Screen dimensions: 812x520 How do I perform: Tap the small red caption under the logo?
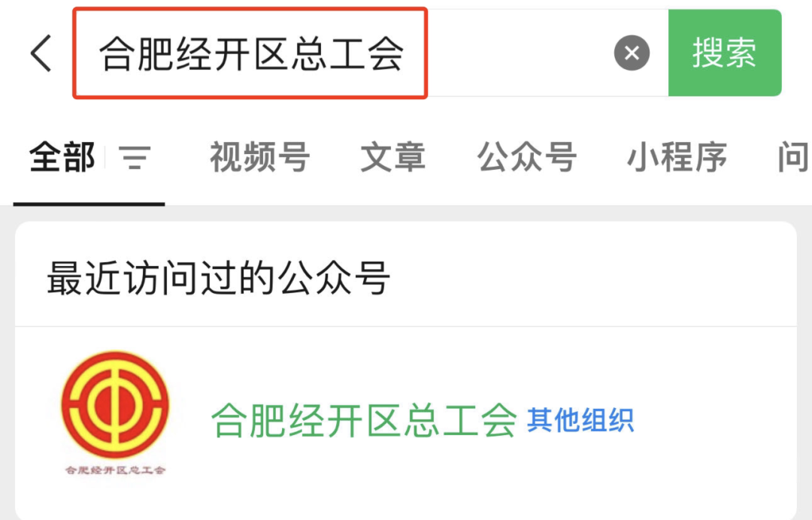[115, 470]
